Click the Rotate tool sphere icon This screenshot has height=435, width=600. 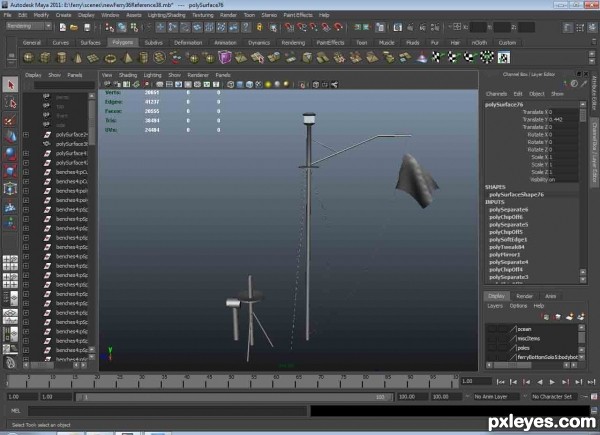[10, 154]
